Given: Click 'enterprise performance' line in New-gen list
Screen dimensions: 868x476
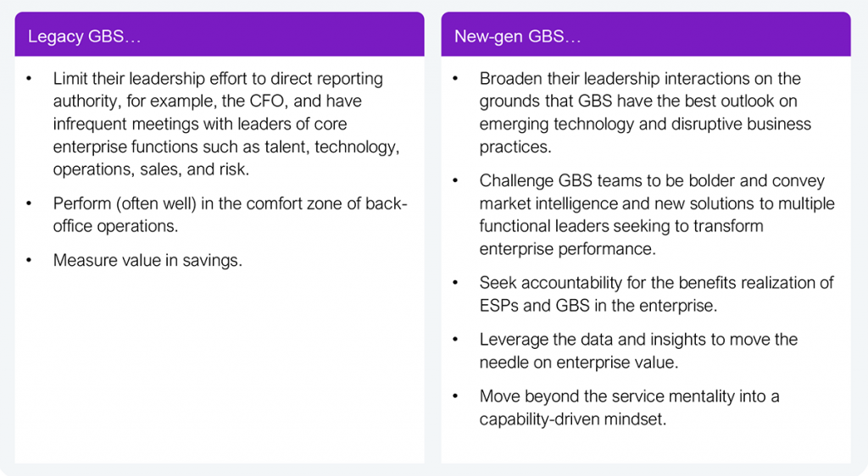Looking at the screenshot, I should [x=567, y=249].
